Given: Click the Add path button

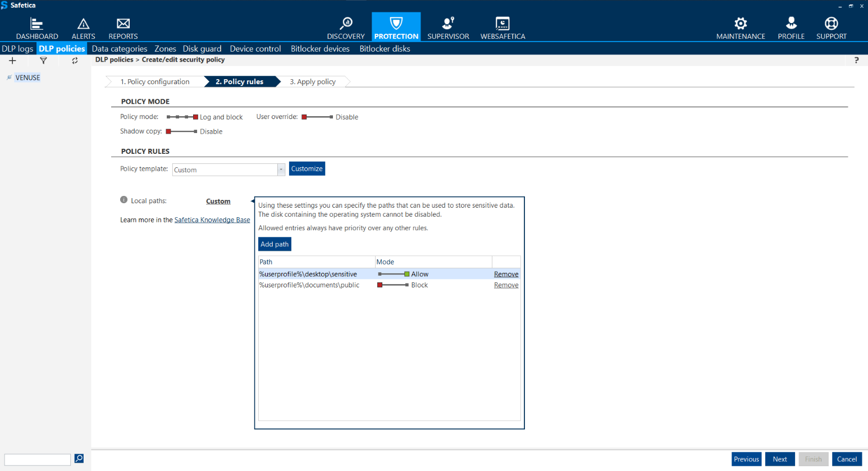Looking at the screenshot, I should pyautogui.click(x=275, y=244).
